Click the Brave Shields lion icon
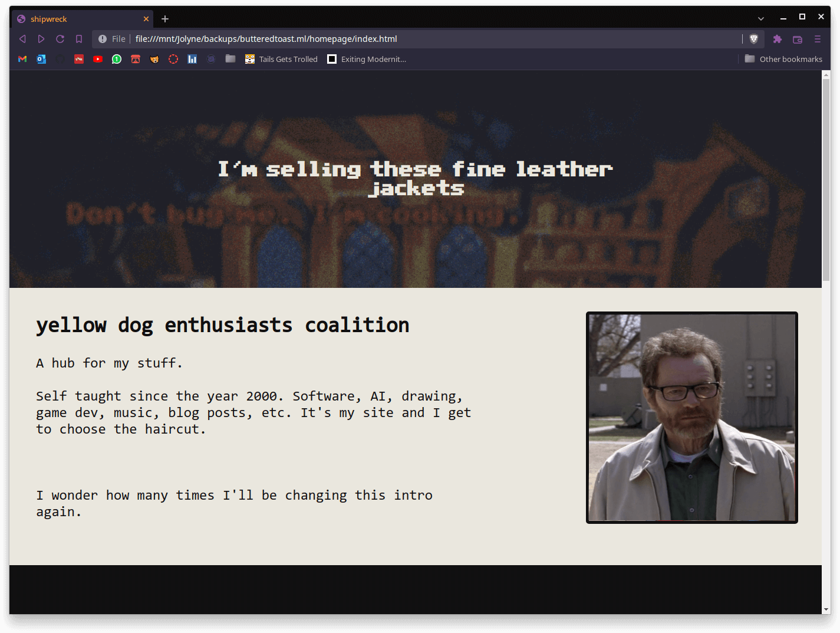 [753, 39]
